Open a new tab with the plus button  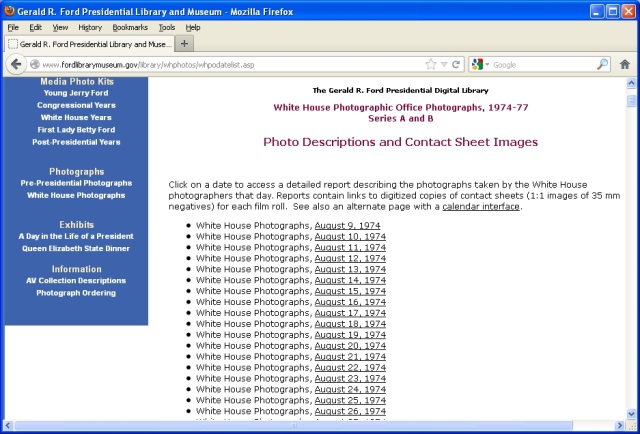click(184, 44)
